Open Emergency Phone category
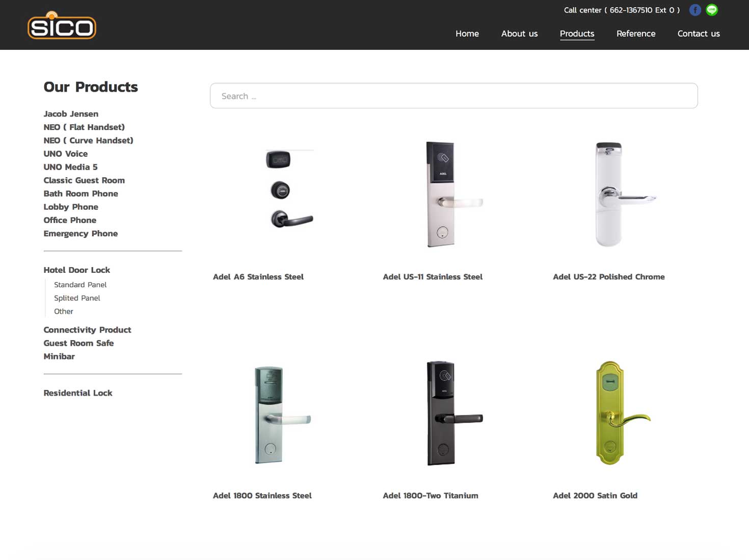The width and height of the screenshot is (749, 560). tap(81, 233)
